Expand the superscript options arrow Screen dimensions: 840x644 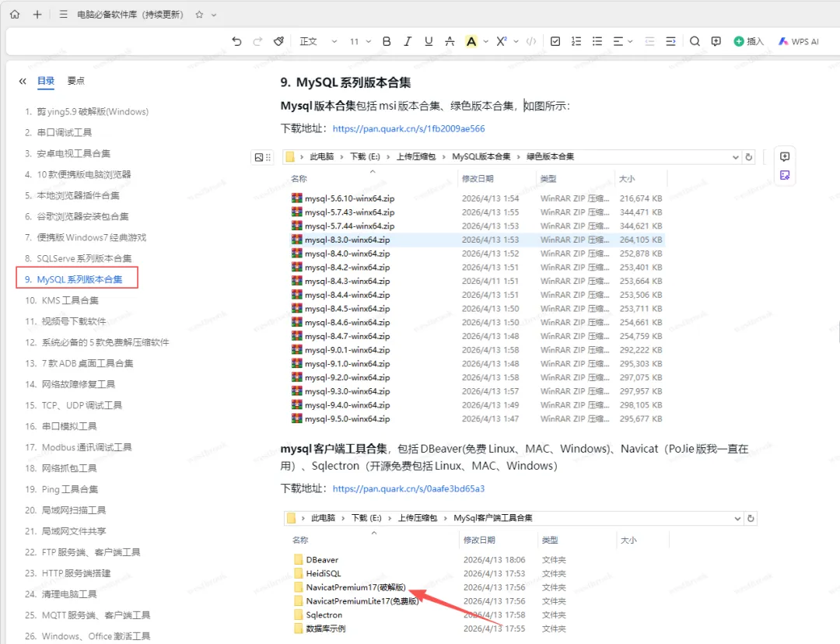[516, 41]
